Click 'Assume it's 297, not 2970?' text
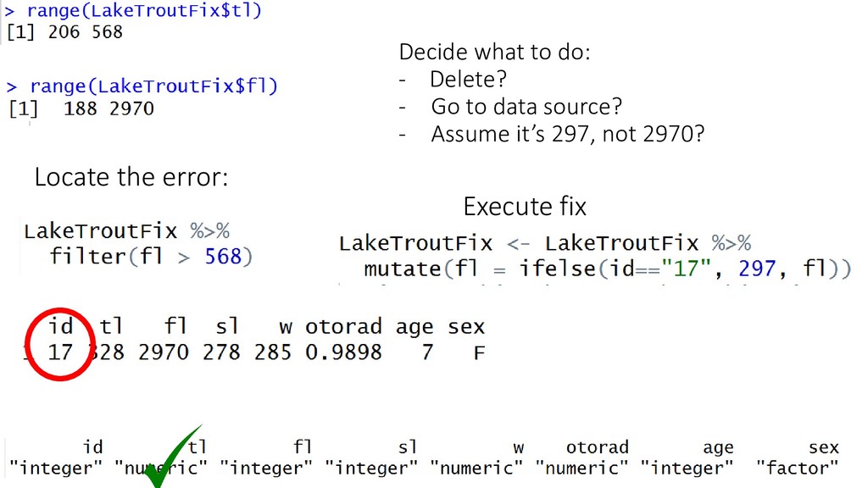Image resolution: width=868 pixels, height=488 pixels. pyautogui.click(x=568, y=134)
